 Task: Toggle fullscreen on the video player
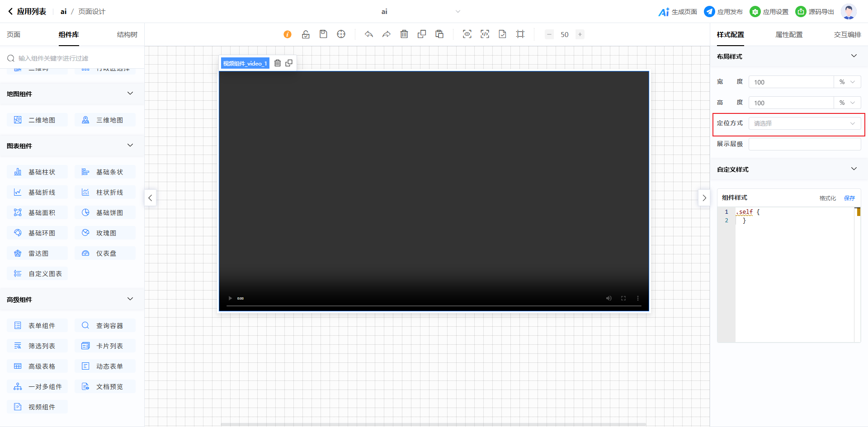point(623,298)
